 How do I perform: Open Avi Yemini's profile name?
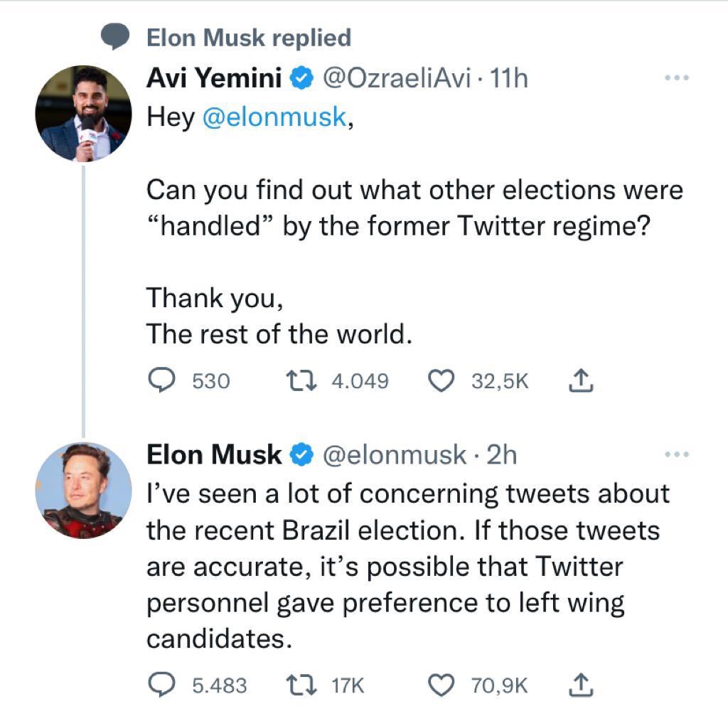pos(214,78)
